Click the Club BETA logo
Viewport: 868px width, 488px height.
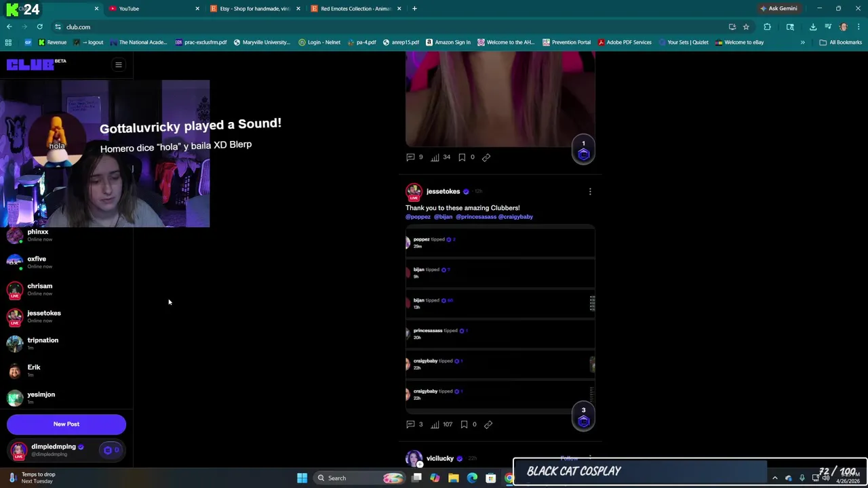pyautogui.click(x=36, y=64)
